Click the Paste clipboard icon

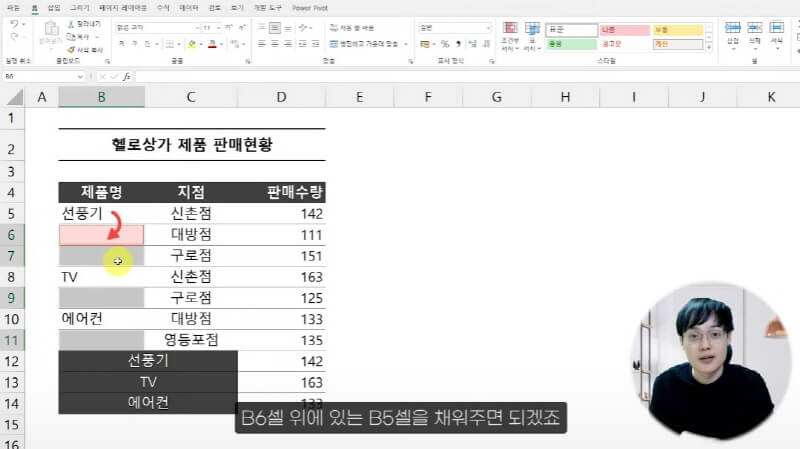tap(51, 29)
